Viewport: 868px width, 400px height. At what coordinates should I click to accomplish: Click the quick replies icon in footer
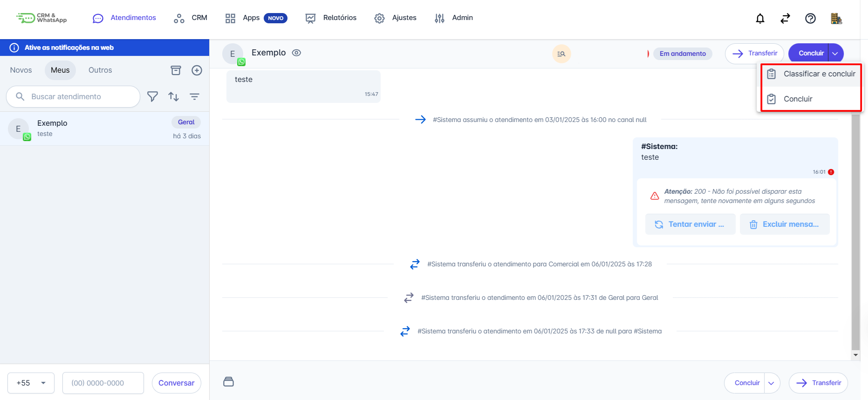(228, 382)
